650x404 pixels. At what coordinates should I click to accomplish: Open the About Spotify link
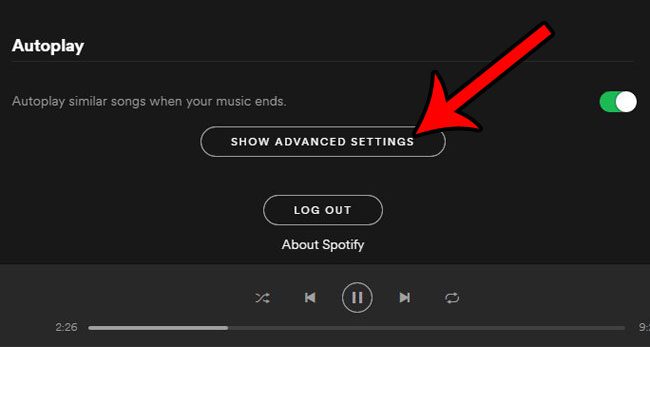[x=323, y=244]
